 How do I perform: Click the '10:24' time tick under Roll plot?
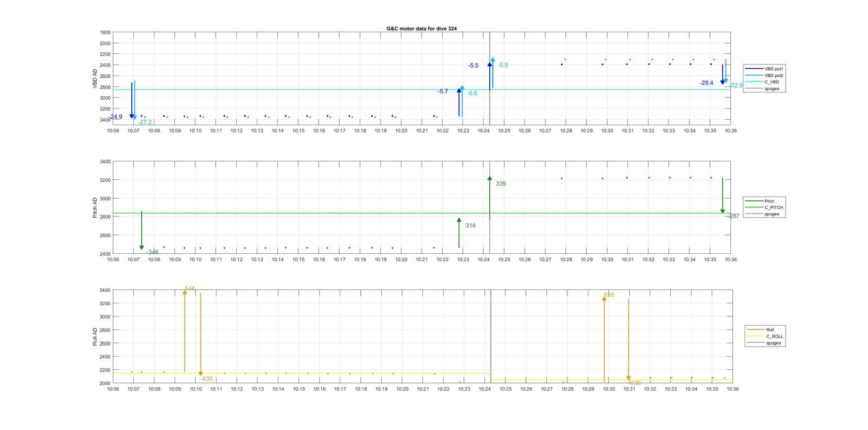coord(485,389)
